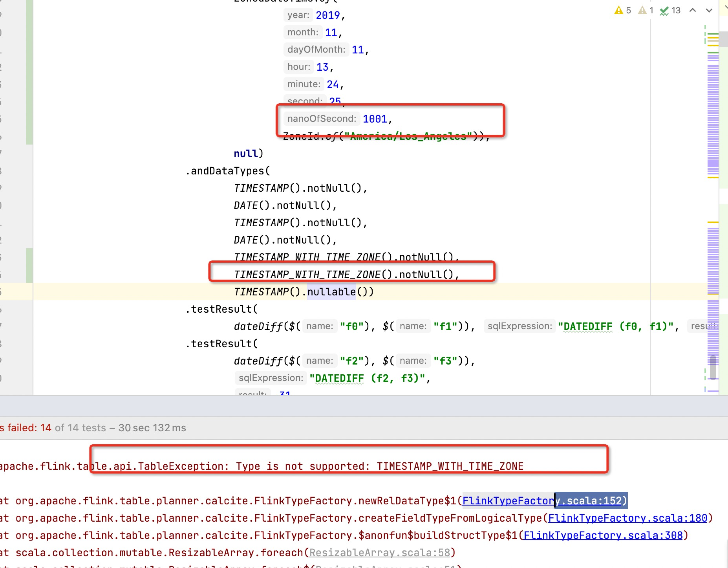Click the "f0" string argument
Viewport: 728px width, 568px height.
352,326
